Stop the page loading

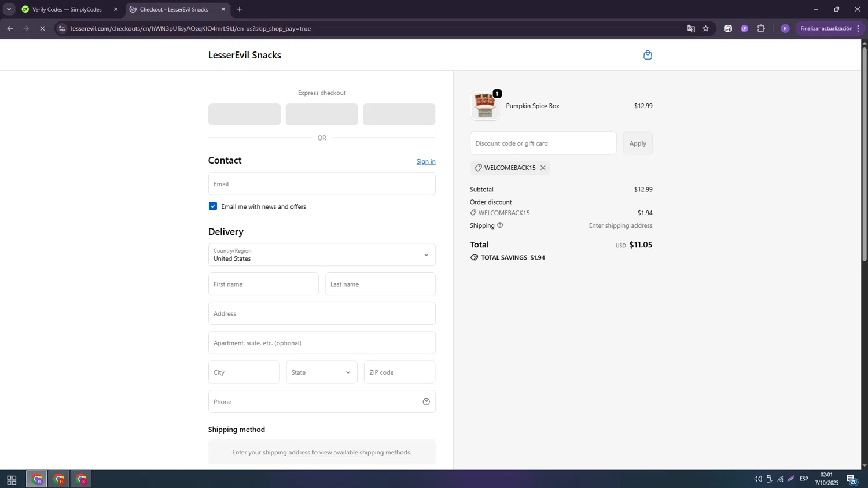click(x=42, y=28)
